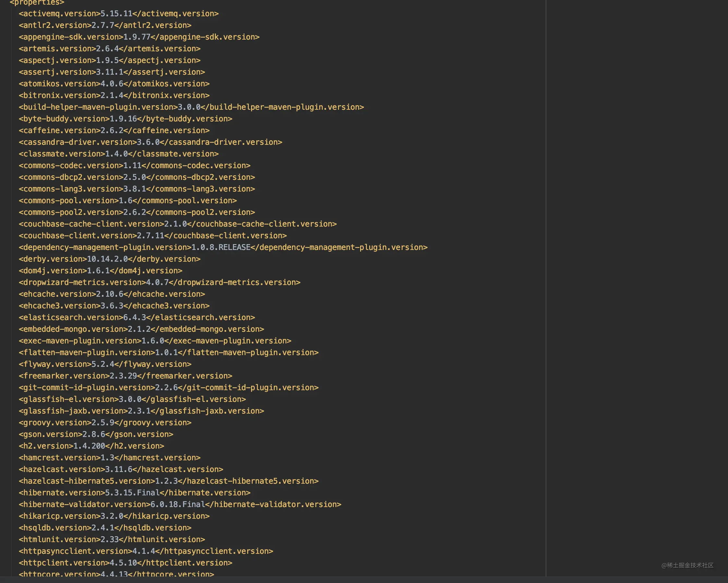Select the hsqldb.version 2.4.1 line

[x=105, y=528]
